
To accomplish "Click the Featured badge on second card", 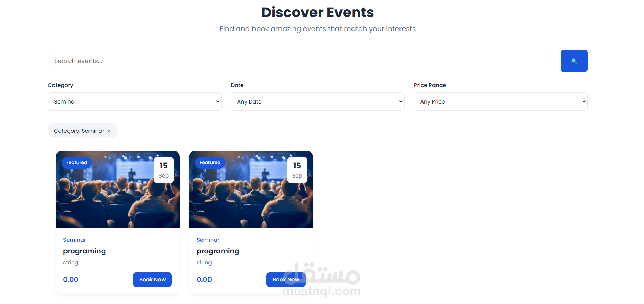I will click(x=210, y=162).
